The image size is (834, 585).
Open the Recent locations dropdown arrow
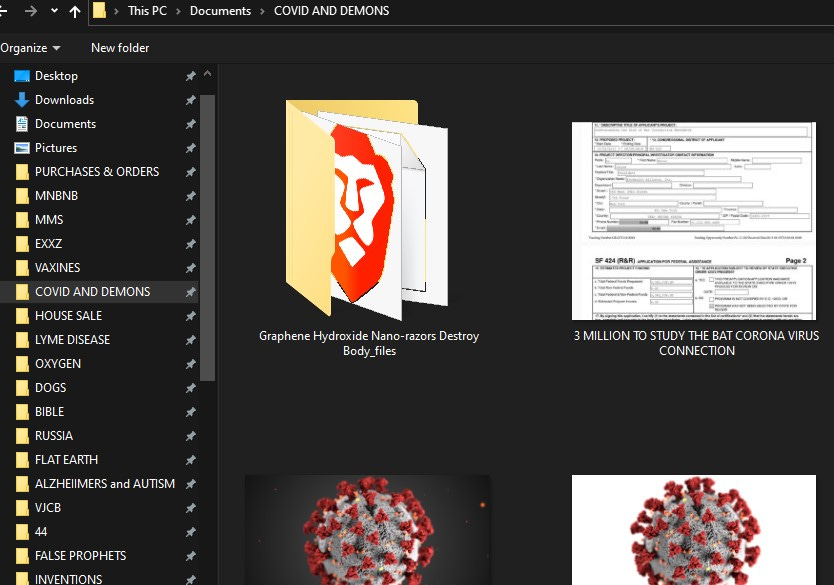(x=54, y=11)
